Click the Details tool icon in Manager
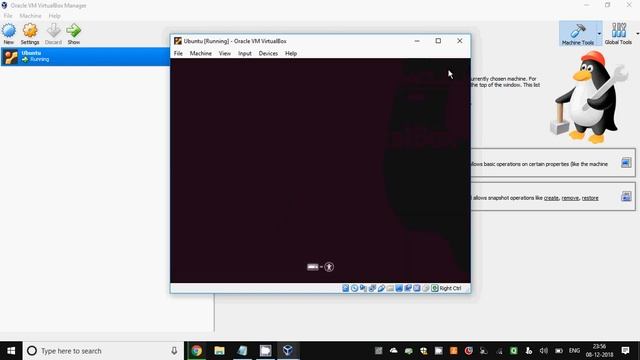Screen dimensions: 640x360 [626, 163]
